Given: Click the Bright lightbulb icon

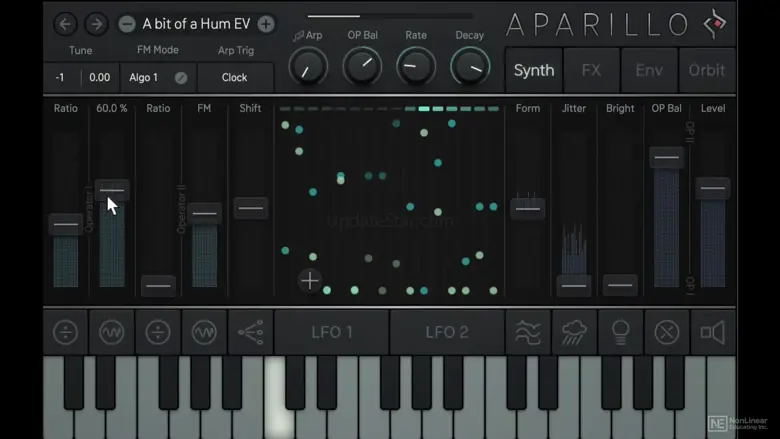Looking at the screenshot, I should 620,332.
